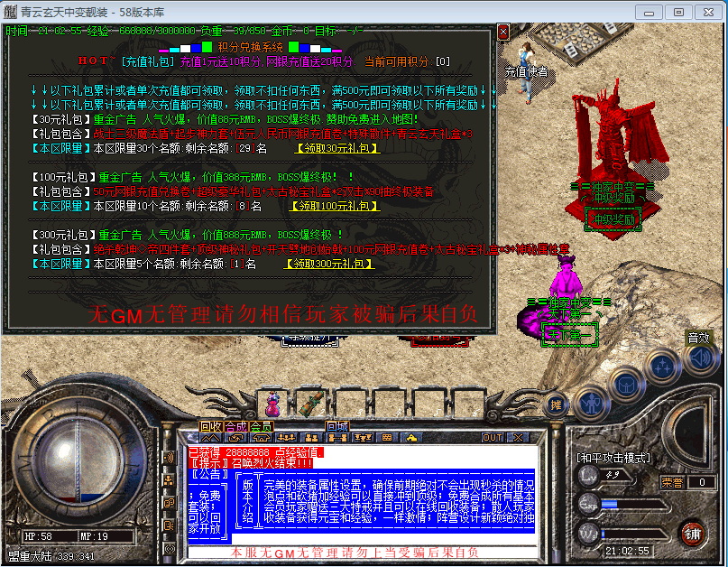
Task: Click the Wgt weight progress bar
Action: tap(634, 534)
